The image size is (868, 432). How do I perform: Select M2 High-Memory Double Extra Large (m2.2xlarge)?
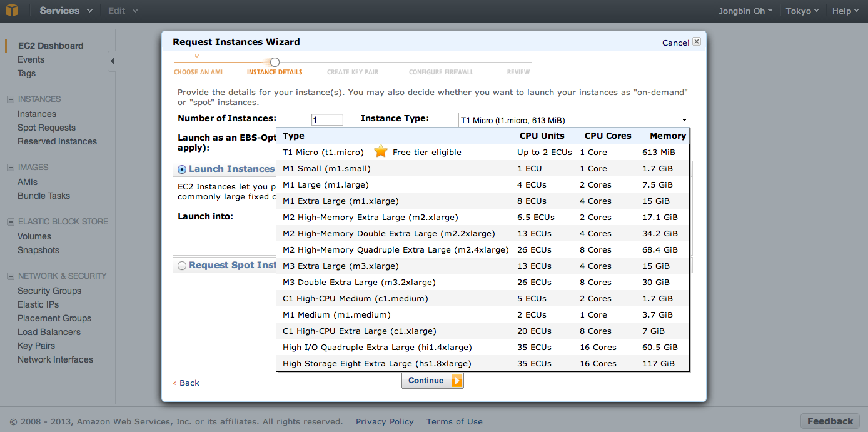point(483,233)
